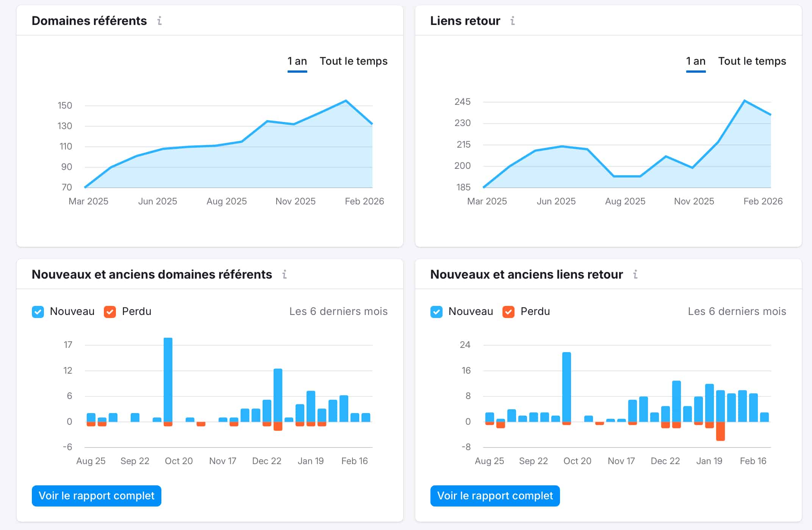
Task: Select the 1 an tab for Domaines référents
Action: coord(297,61)
